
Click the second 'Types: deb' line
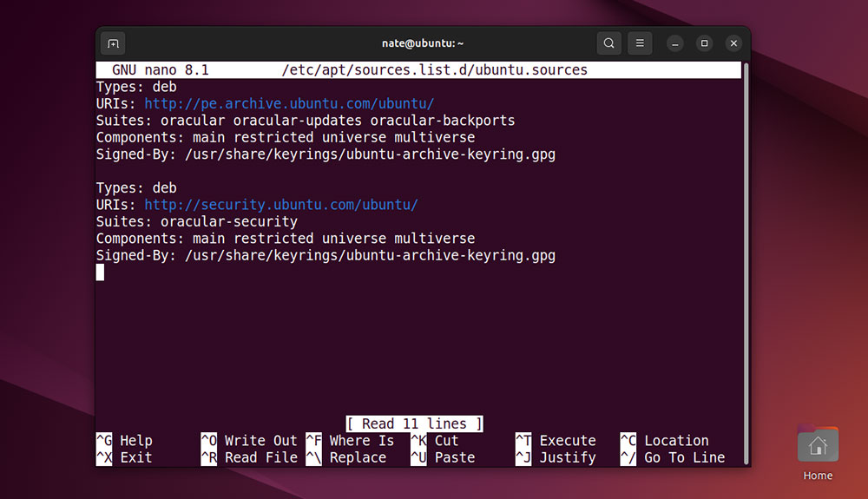136,188
